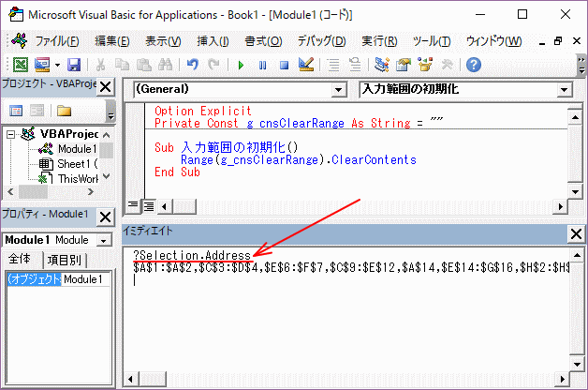This screenshot has width=588, height=390.
Task: Break execution with pause icon
Action: click(x=262, y=65)
